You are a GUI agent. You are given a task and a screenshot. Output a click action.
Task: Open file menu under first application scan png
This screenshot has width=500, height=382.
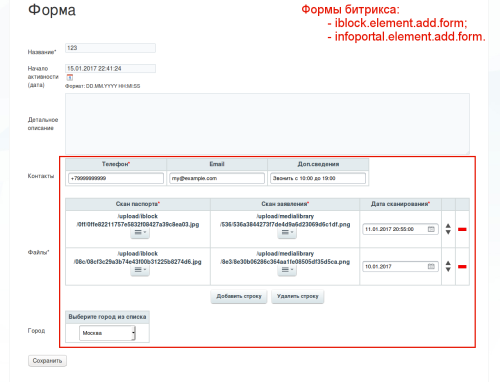287,232
